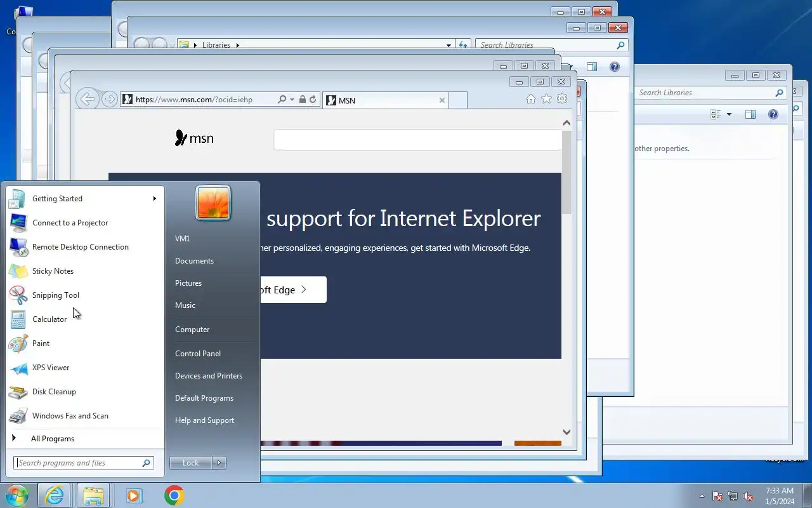The width and height of the screenshot is (812, 508).
Task: Click the Internet Explorer scroll down arrow
Action: [x=566, y=432]
